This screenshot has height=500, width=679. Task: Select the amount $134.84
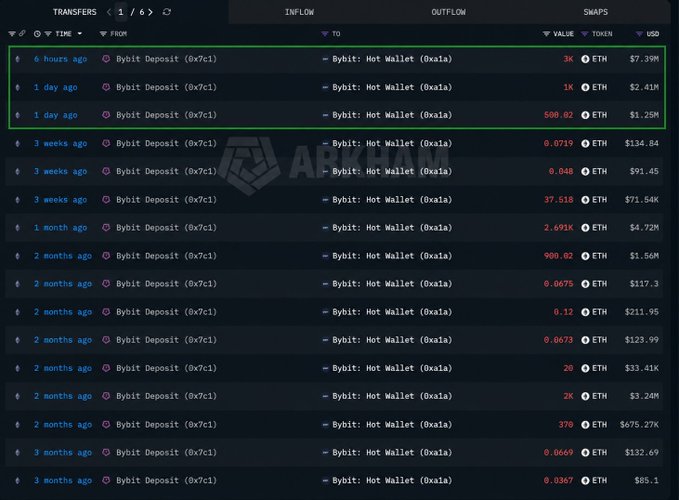[642, 143]
